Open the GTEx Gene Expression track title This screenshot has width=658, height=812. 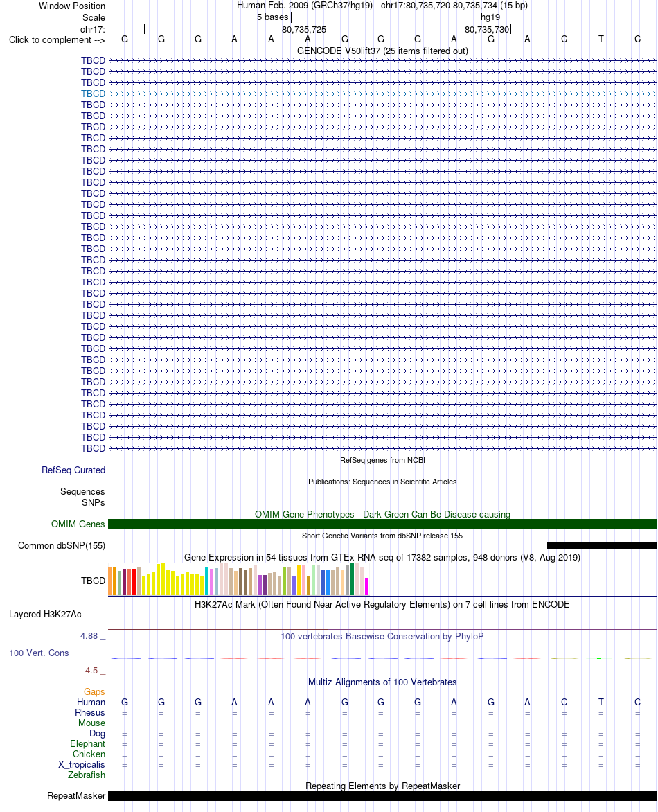pyautogui.click(x=382, y=557)
